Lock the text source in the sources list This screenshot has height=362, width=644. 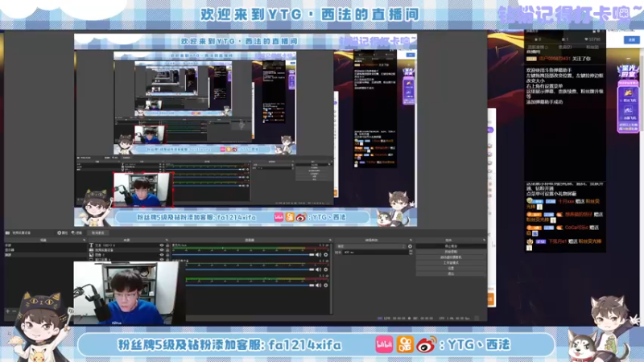click(x=167, y=245)
